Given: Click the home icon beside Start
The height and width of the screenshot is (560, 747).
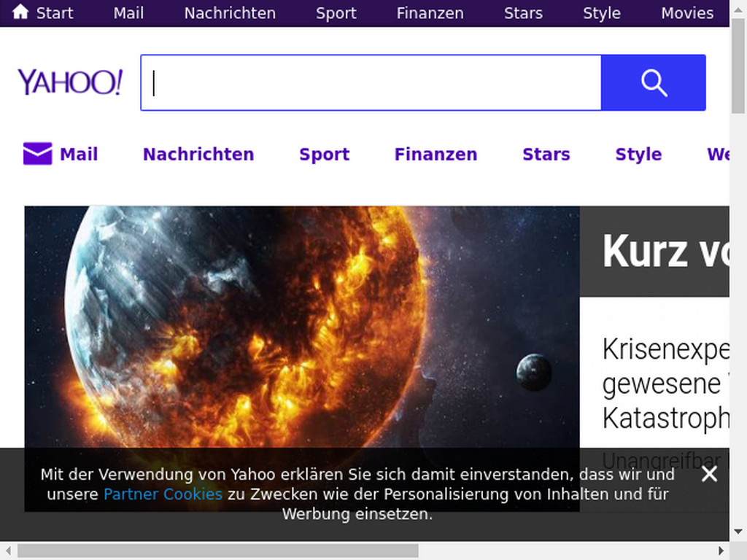Looking at the screenshot, I should click(x=20, y=12).
